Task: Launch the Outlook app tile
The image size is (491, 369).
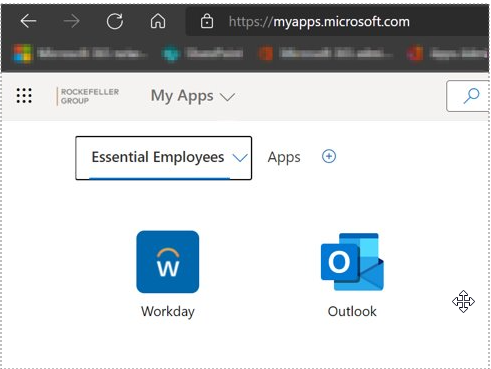Action: (352, 262)
